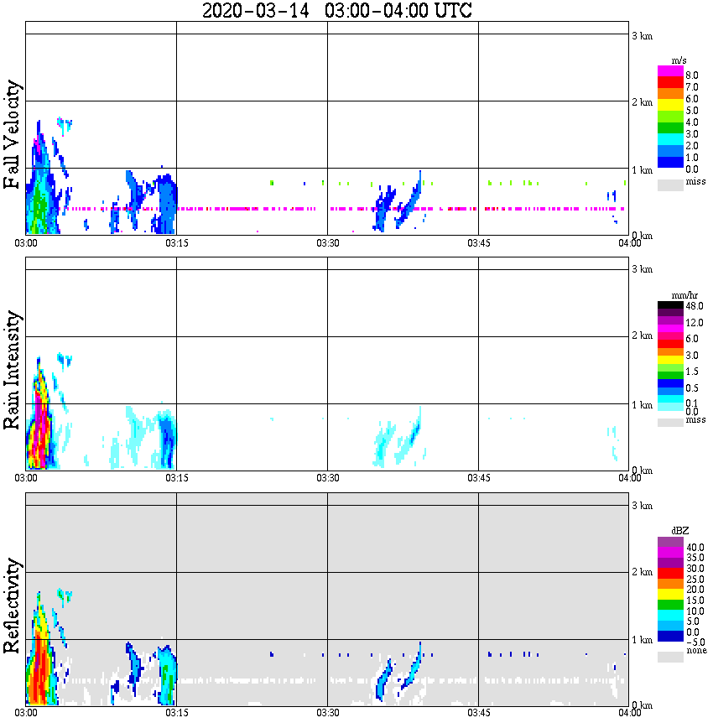This screenshot has width=713, height=728.
Task: Click the "Reflectivity" vertical axis label
Action: 12,606
